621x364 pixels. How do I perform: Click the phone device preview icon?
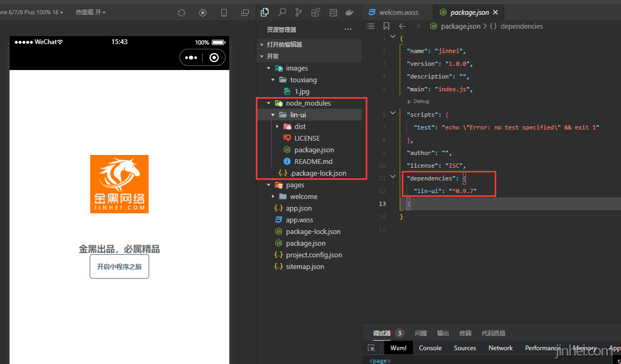pos(224,13)
